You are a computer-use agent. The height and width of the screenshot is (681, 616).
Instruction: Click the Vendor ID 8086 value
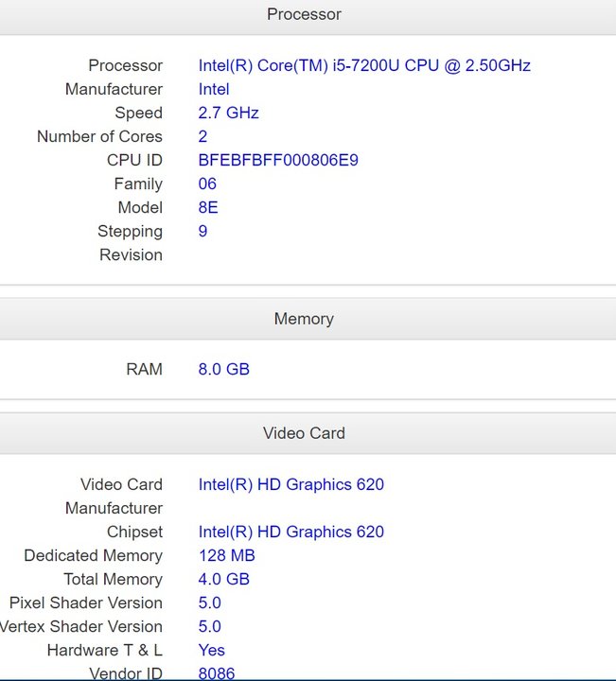(x=217, y=673)
